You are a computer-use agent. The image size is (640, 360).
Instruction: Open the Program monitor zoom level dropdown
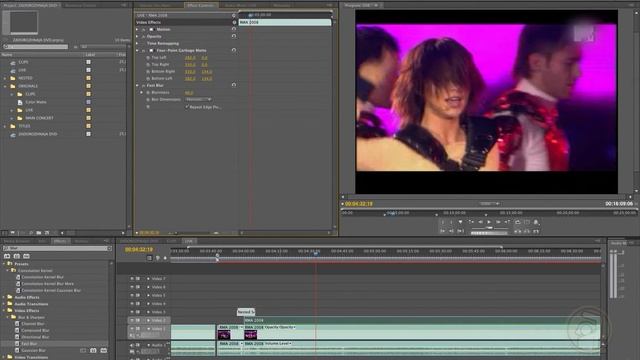[489, 203]
